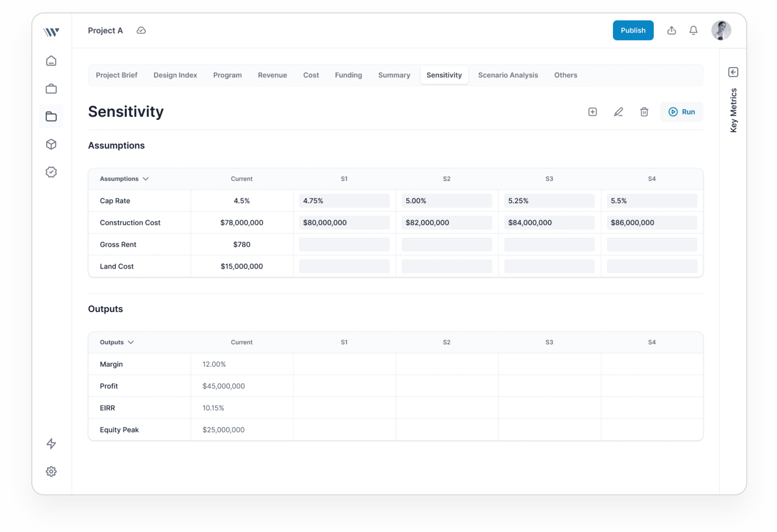
Task: Click the Cap Rate S1 field 4.75%
Action: click(x=344, y=201)
